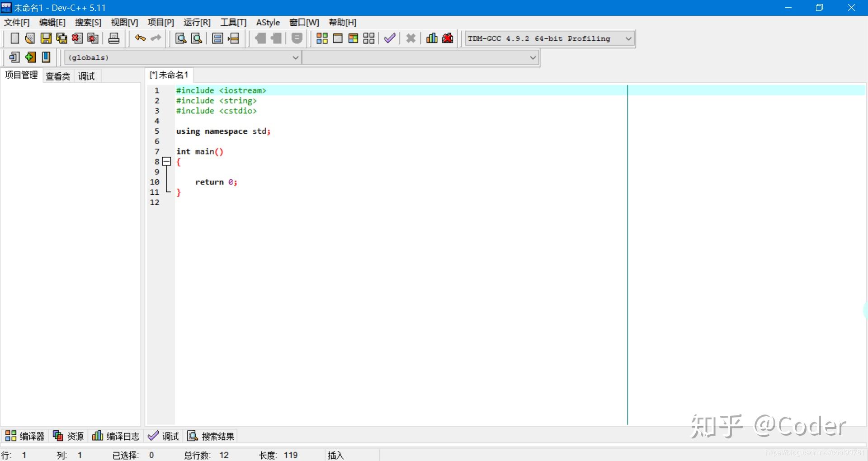Switch to the 项目管理 tab
Viewport: 868px width, 461px height.
(21, 75)
